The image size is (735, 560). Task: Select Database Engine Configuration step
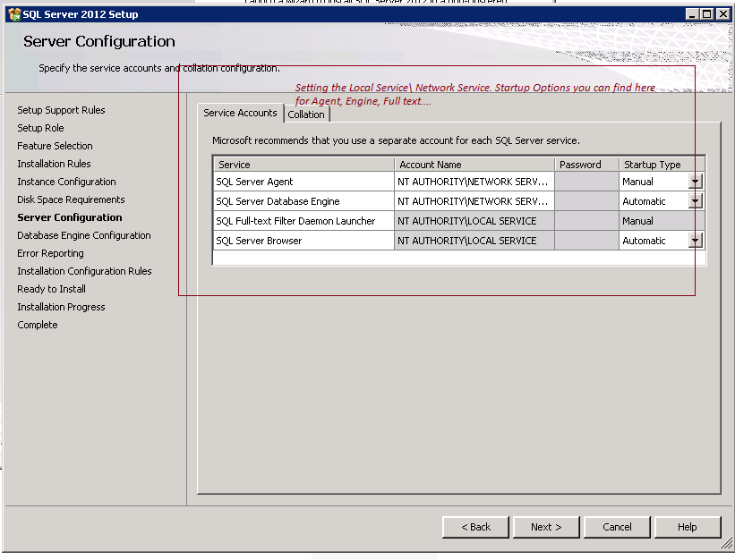pyautogui.click(x=84, y=235)
